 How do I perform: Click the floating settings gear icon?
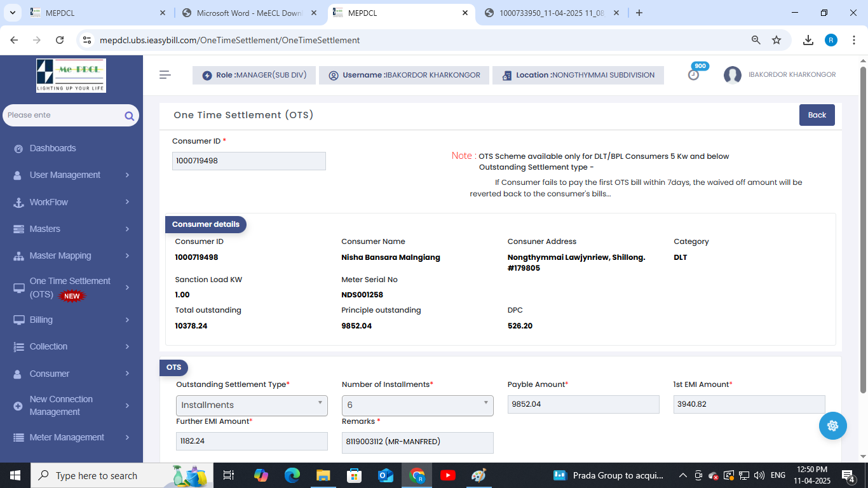coord(833,426)
